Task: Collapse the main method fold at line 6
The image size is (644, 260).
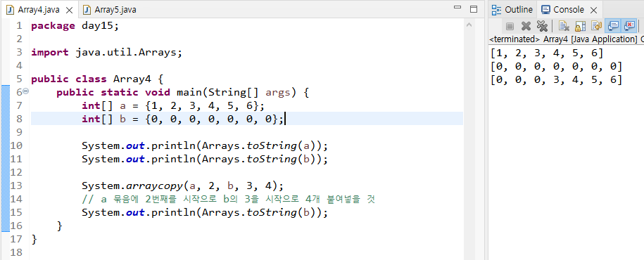Action: (x=26, y=91)
